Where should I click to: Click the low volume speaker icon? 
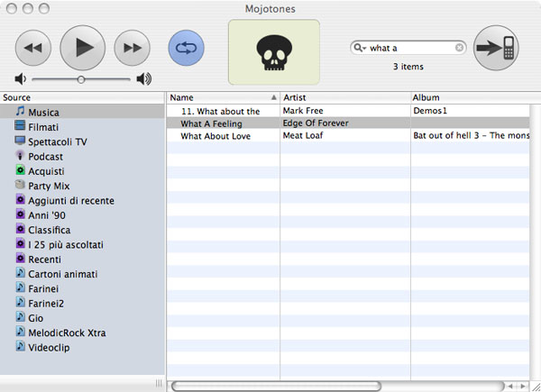[x=21, y=79]
